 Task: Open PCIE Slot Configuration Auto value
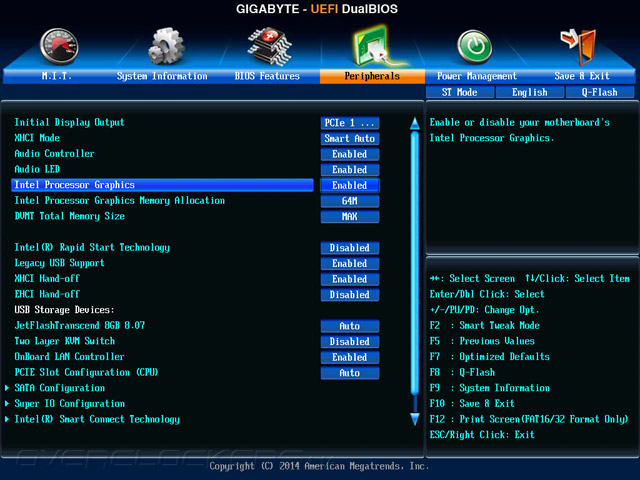(x=350, y=373)
